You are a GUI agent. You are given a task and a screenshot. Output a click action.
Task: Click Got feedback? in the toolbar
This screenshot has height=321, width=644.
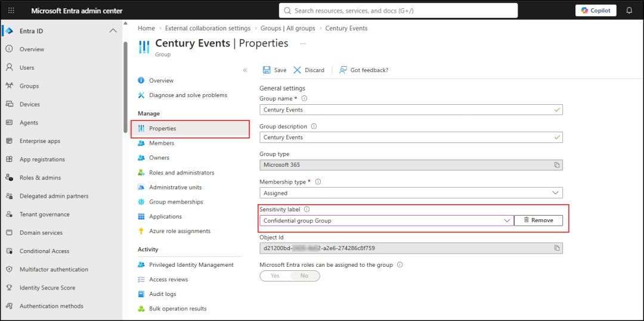pos(364,70)
